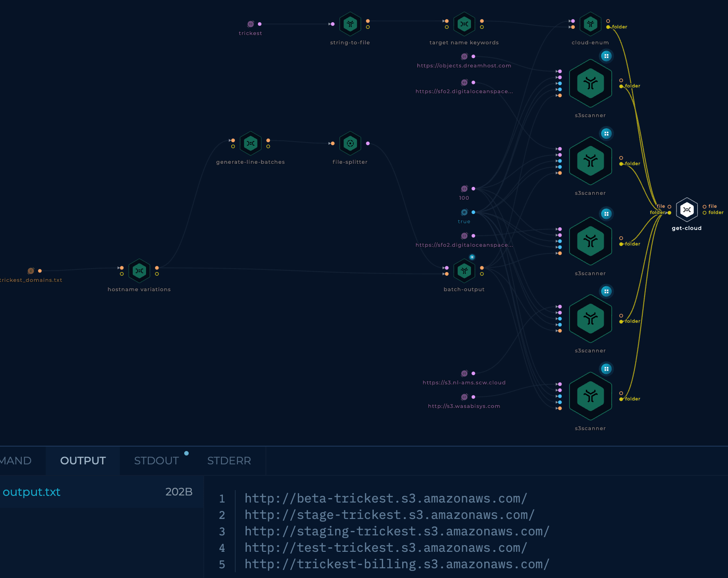
Task: Click the s3.wasabisys.com input node icon
Action: [x=464, y=397]
